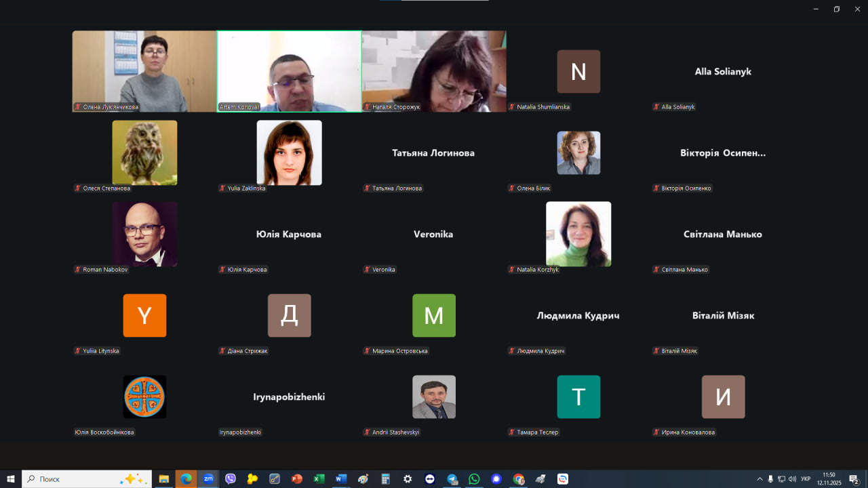Image resolution: width=868 pixels, height=488 pixels.
Task: Open the clock and calendar flyout
Action: click(x=829, y=479)
